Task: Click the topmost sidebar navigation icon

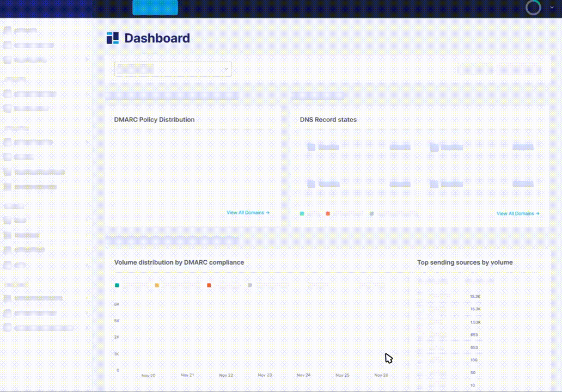Action: click(8, 30)
